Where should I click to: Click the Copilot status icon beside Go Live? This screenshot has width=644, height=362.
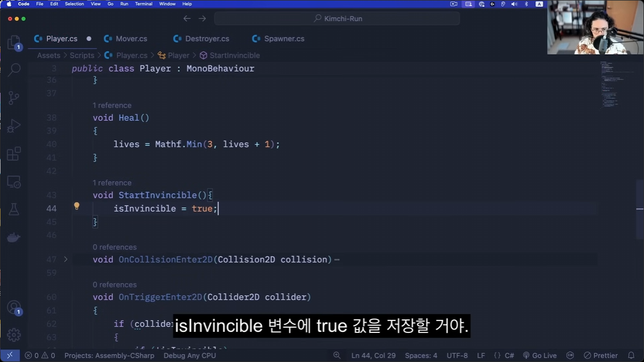pyautogui.click(x=570, y=355)
